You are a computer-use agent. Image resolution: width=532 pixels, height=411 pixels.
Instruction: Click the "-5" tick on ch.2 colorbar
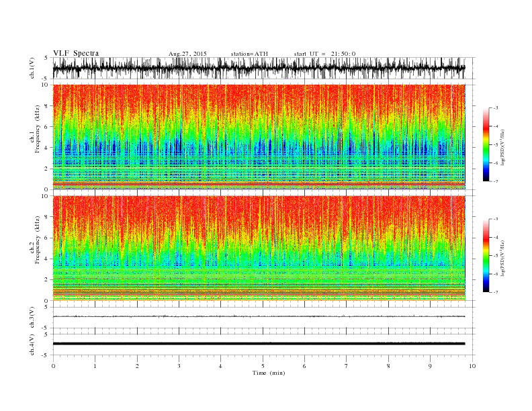(x=495, y=255)
